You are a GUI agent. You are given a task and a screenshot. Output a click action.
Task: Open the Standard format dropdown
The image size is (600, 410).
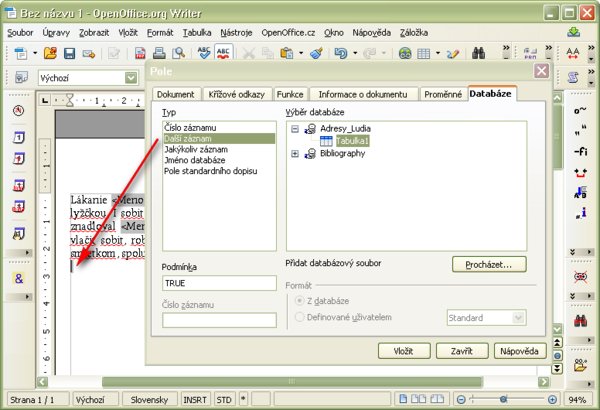pos(518,318)
